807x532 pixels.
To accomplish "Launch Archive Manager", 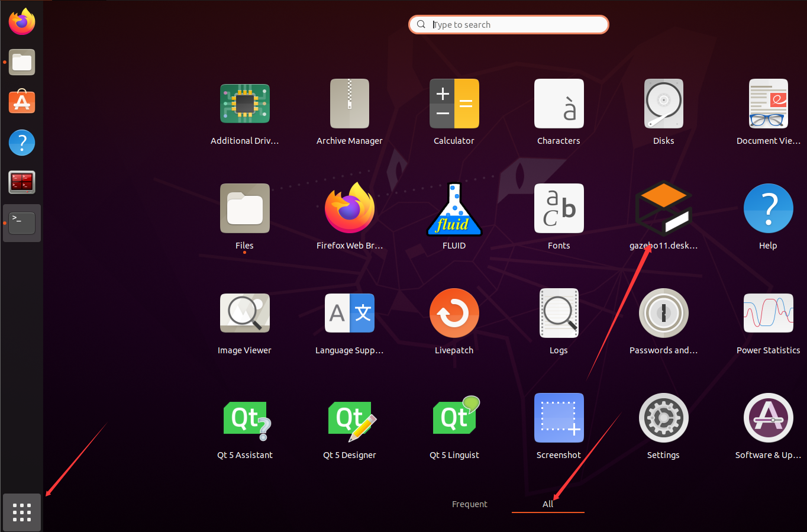I will pyautogui.click(x=350, y=104).
